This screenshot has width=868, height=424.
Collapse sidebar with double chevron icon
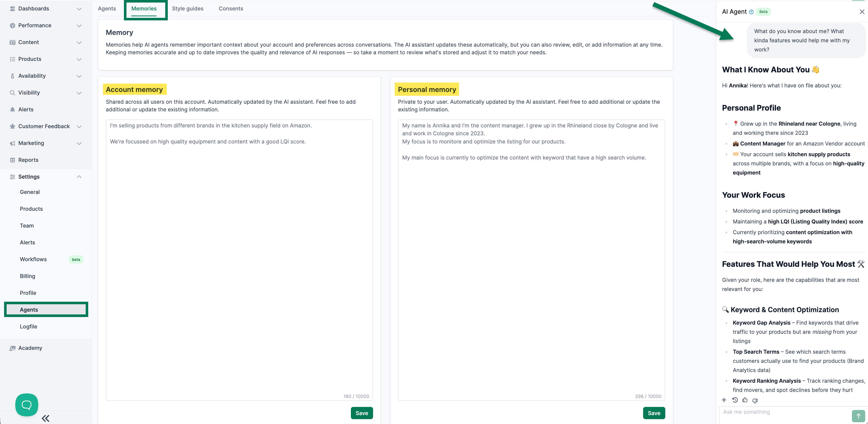pos(45,418)
